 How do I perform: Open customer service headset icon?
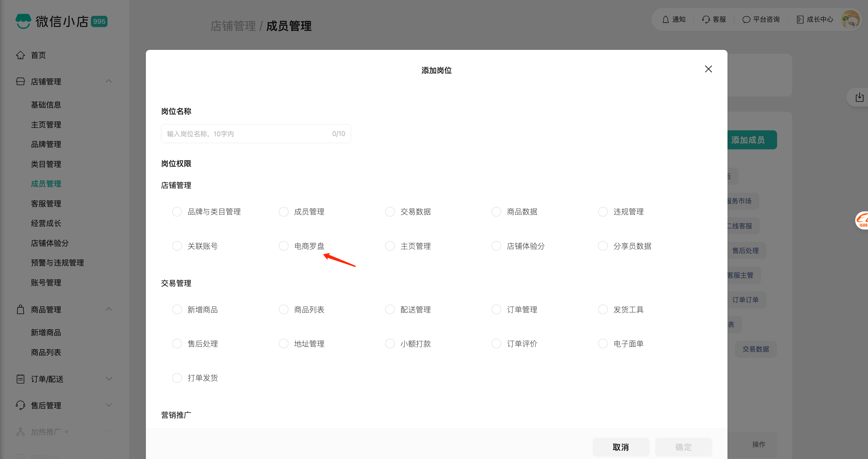pos(706,20)
